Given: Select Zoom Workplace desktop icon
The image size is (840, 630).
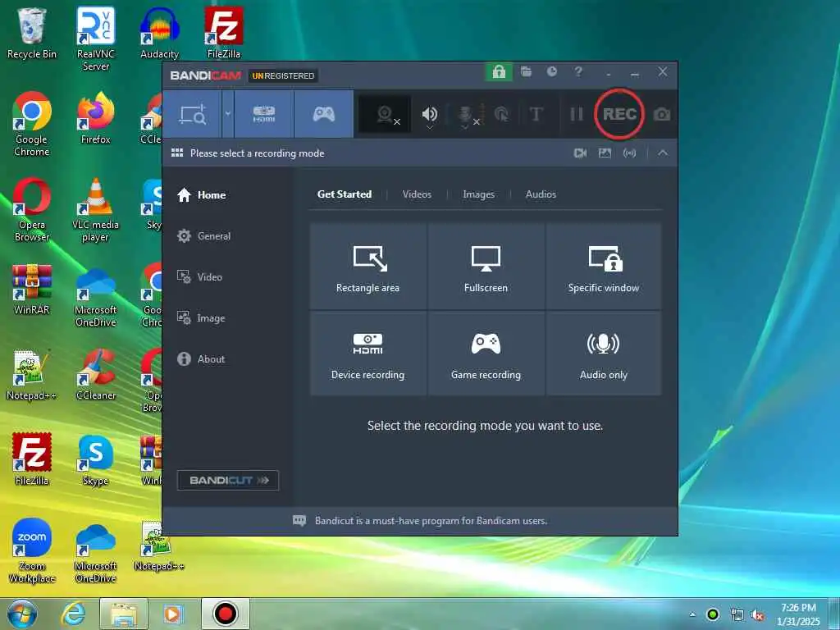Looking at the screenshot, I should tap(32, 550).
